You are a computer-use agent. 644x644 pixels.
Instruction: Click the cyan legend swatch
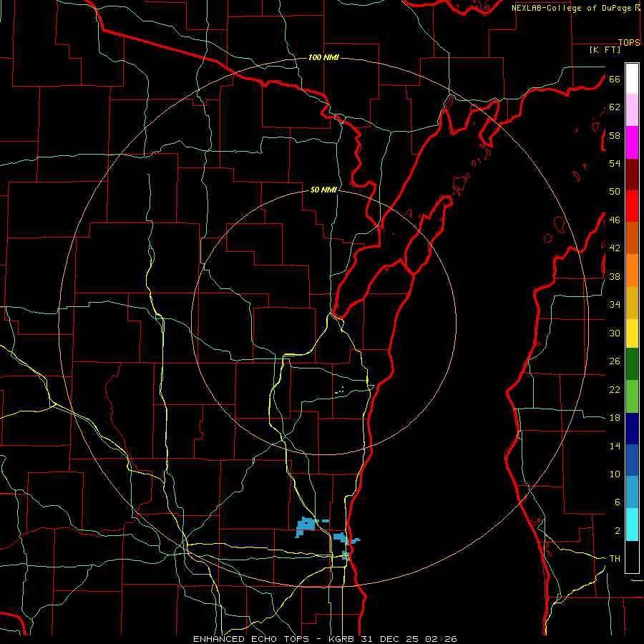[x=632, y=525]
